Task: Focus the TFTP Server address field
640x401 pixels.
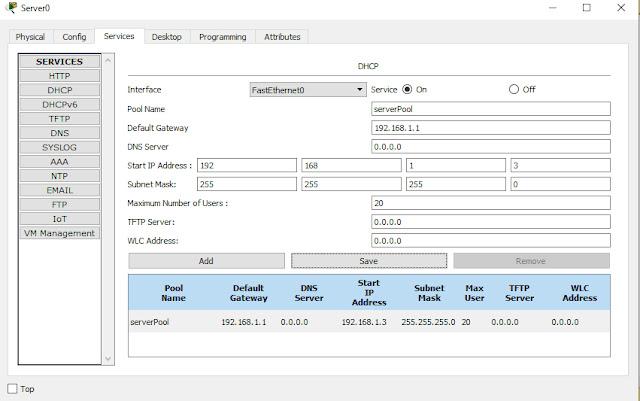Action: tap(491, 222)
